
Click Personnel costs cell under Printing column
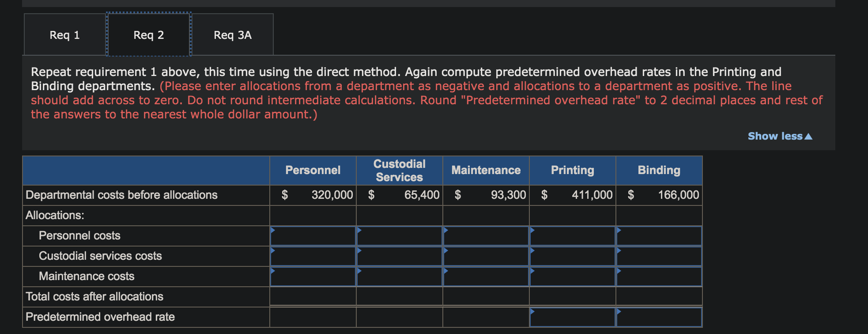(x=573, y=236)
